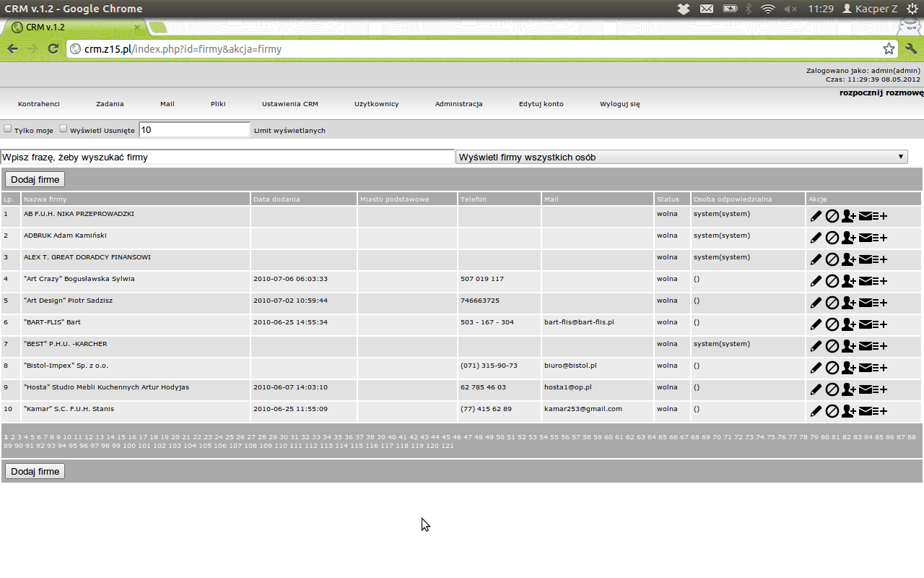Switch to the CRM v.1.2 browser tab

click(x=76, y=27)
